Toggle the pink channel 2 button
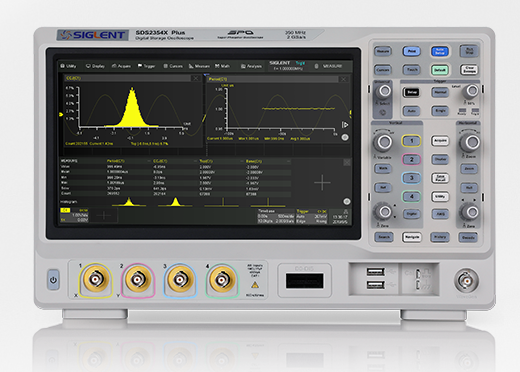 [411, 159]
